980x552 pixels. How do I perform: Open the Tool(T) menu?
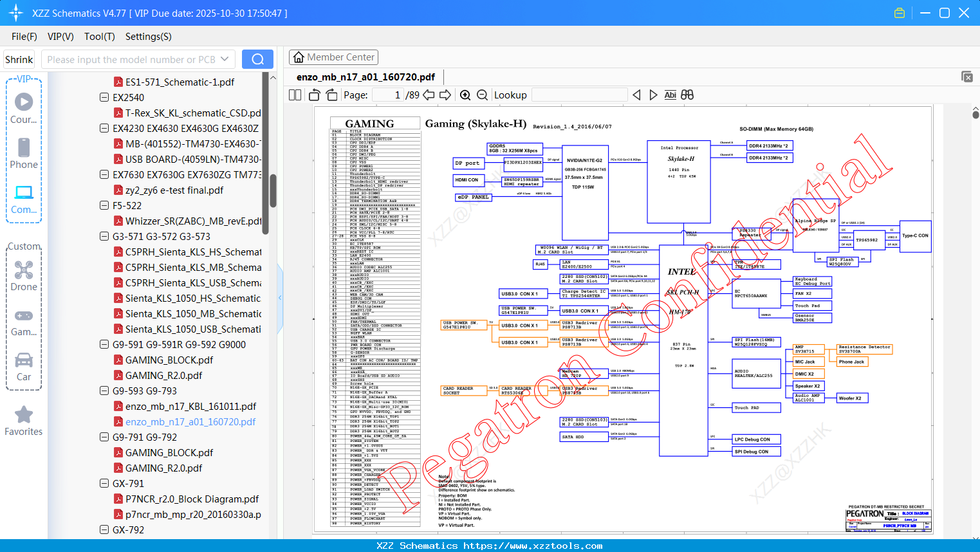(100, 37)
